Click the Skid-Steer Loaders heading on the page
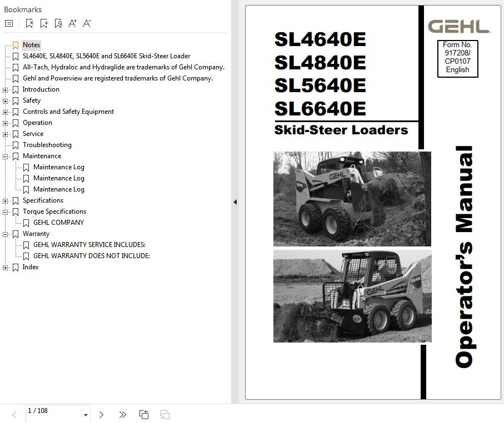This screenshot has width=504, height=423. tap(341, 130)
